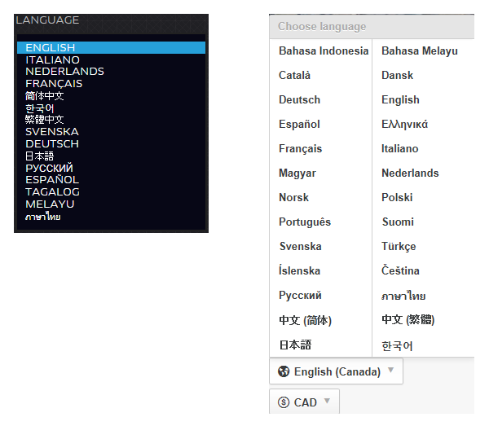
Task: Choose Türkçe from the language grid
Action: point(399,246)
